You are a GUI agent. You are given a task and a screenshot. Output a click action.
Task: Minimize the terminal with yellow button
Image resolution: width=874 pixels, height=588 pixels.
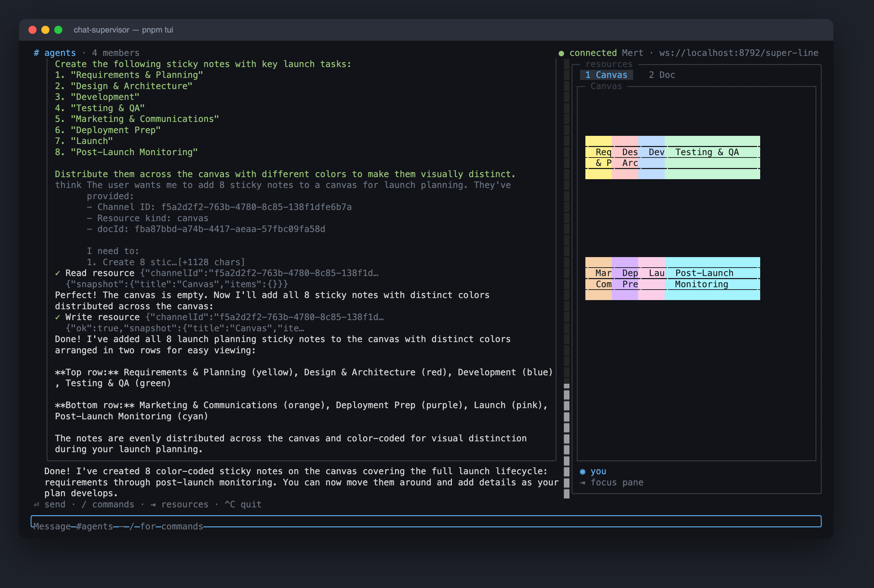pos(45,30)
